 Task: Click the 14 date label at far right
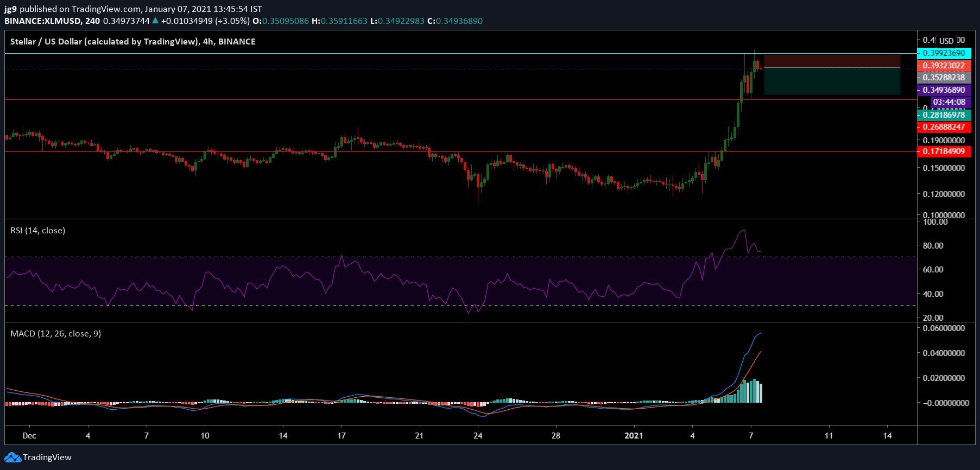click(887, 436)
